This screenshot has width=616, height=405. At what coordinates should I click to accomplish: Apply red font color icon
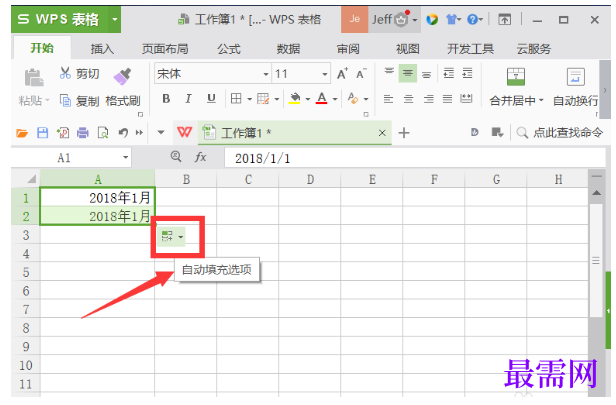pos(322,99)
